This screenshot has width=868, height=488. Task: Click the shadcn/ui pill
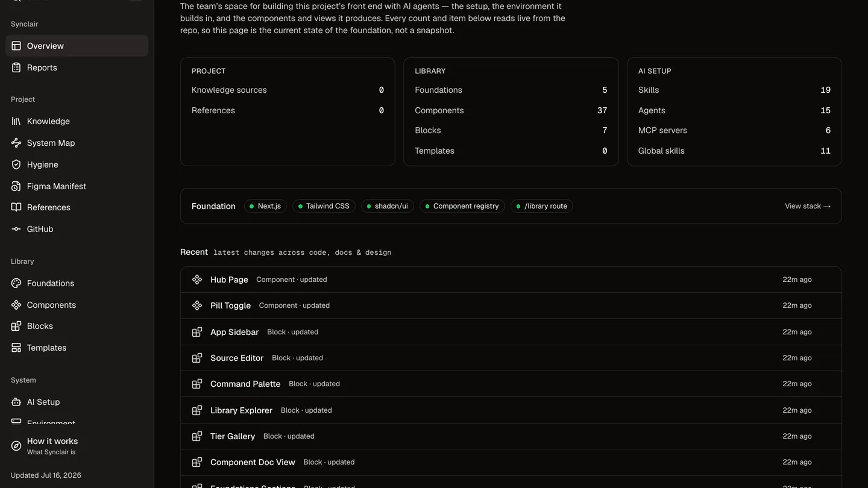[x=388, y=206]
